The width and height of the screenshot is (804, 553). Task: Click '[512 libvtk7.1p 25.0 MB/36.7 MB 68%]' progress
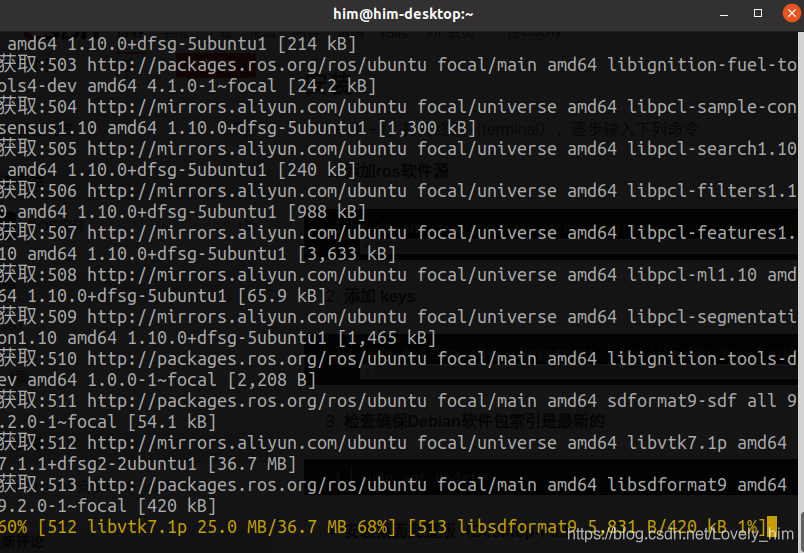point(217,527)
